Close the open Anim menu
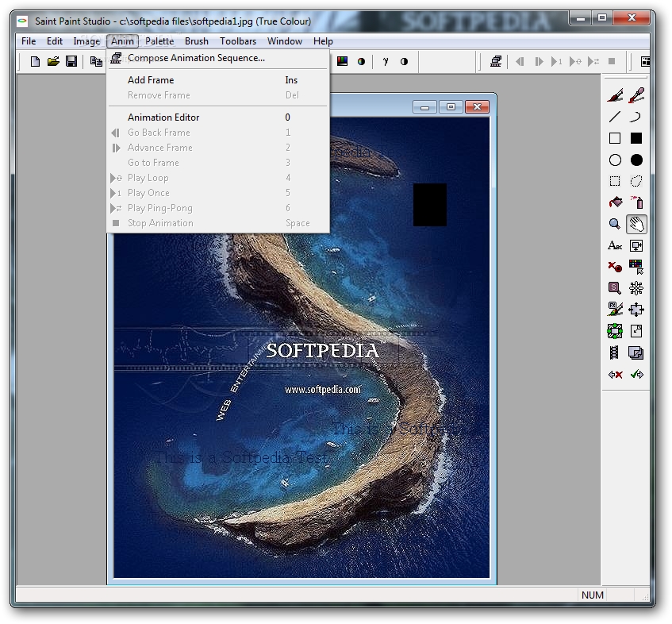Viewport: 672px width, 624px height. [122, 41]
